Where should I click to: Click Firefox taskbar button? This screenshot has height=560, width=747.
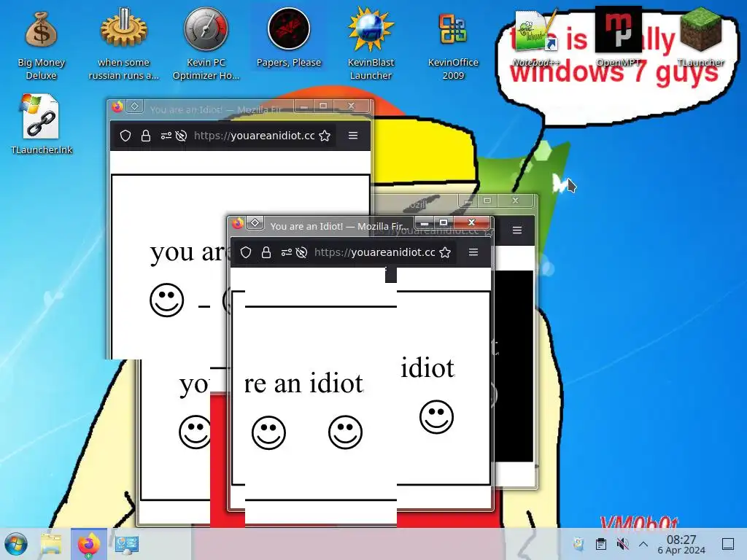[89, 544]
